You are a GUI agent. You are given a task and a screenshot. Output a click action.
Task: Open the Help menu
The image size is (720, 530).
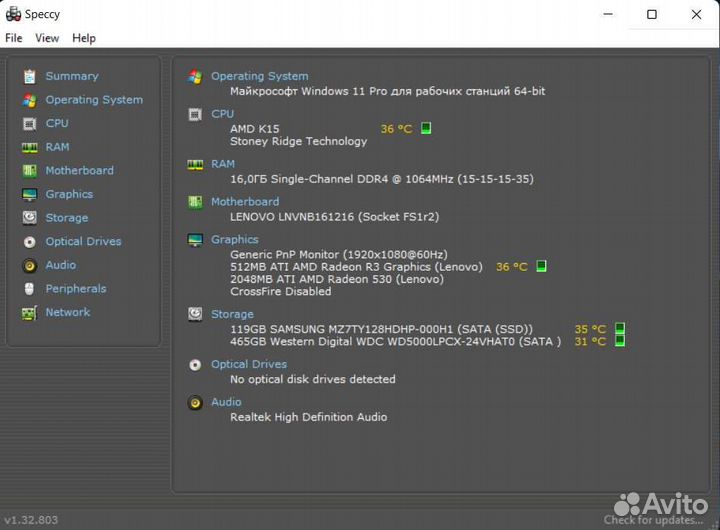pyautogui.click(x=84, y=38)
